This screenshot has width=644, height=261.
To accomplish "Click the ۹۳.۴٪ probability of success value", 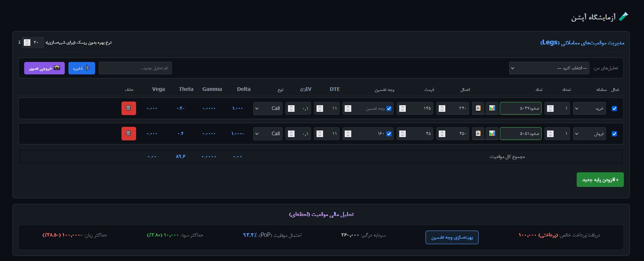I will [250, 235].
